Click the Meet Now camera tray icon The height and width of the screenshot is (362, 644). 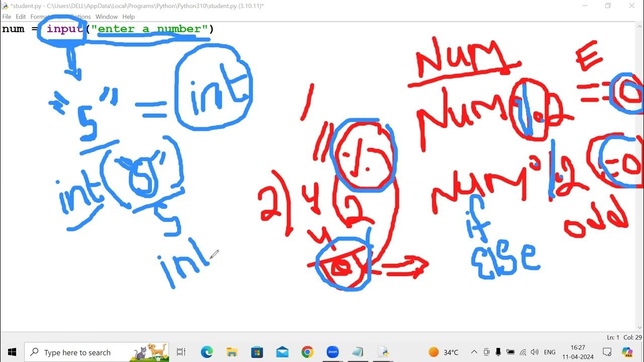[x=487, y=352]
